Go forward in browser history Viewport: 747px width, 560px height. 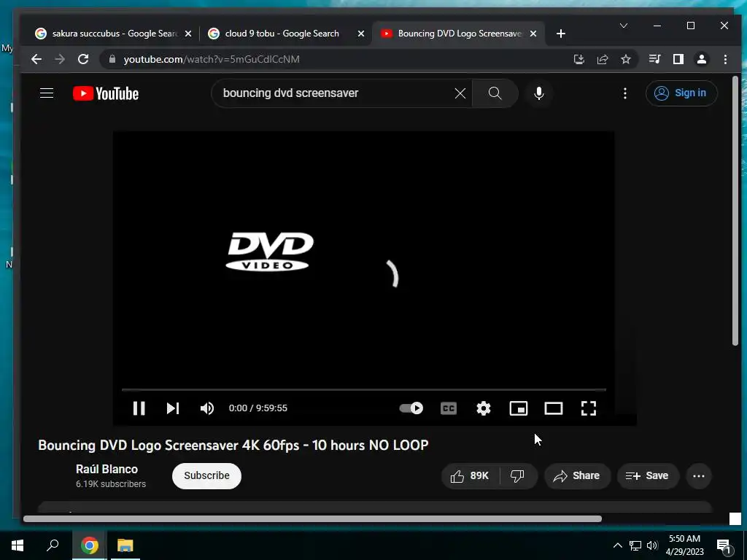pos(60,59)
